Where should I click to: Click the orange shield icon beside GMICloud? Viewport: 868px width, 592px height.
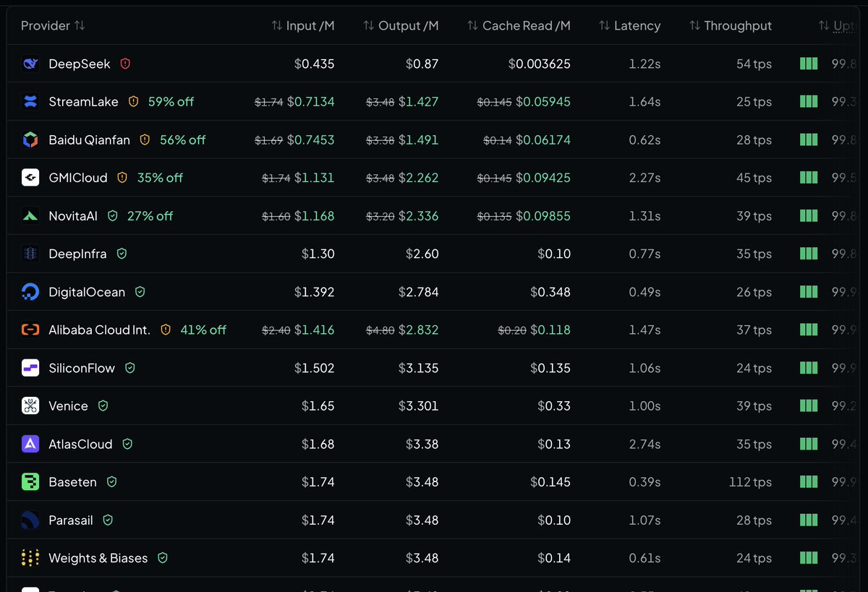122,178
